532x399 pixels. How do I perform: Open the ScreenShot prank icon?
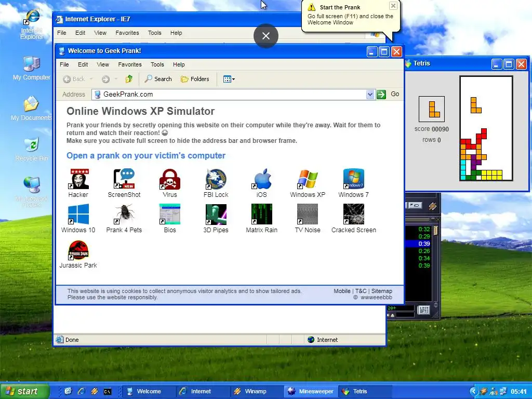[124, 183]
